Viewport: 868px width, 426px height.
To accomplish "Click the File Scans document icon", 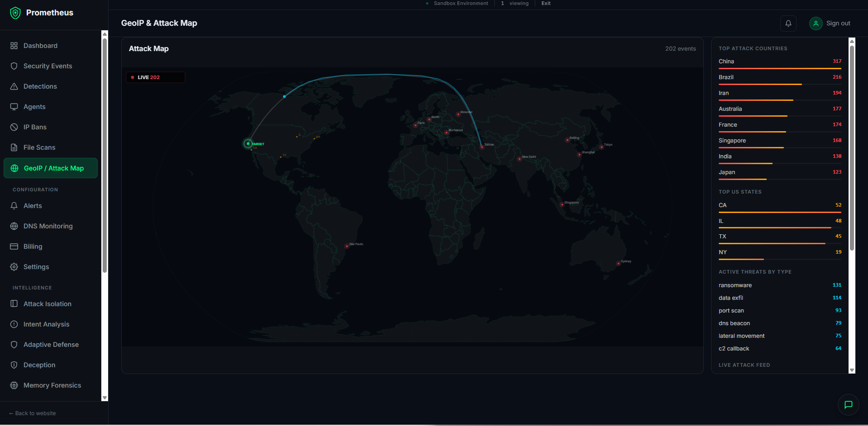I will click(x=14, y=147).
